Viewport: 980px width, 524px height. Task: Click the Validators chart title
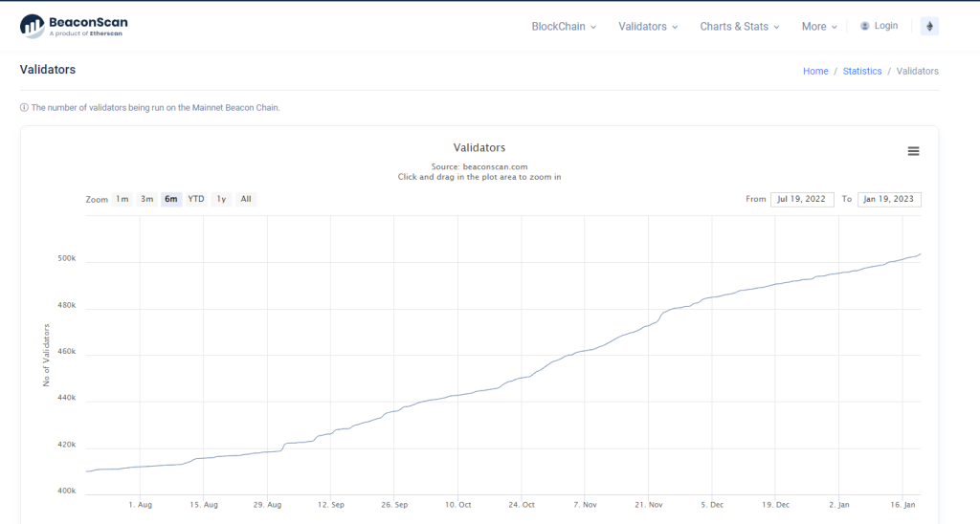tap(479, 148)
